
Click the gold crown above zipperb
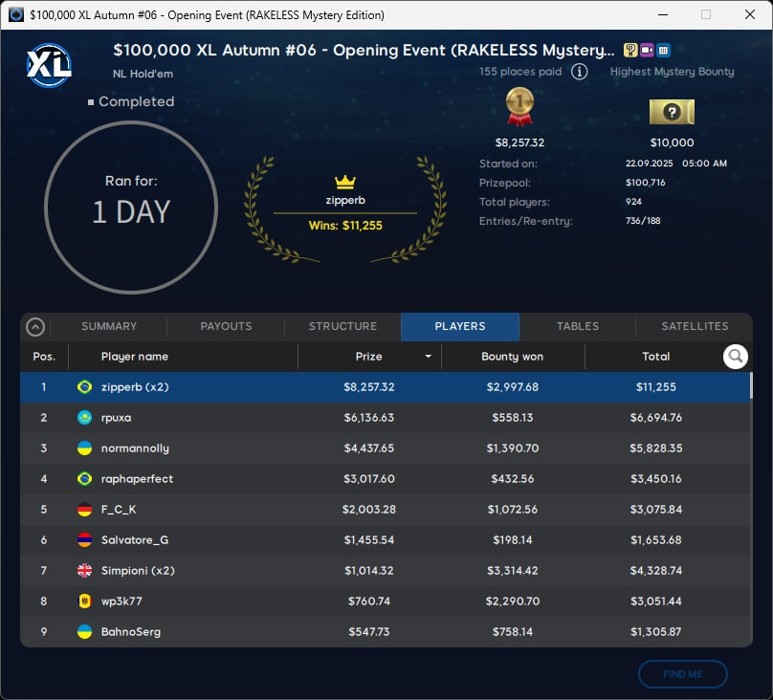(344, 182)
